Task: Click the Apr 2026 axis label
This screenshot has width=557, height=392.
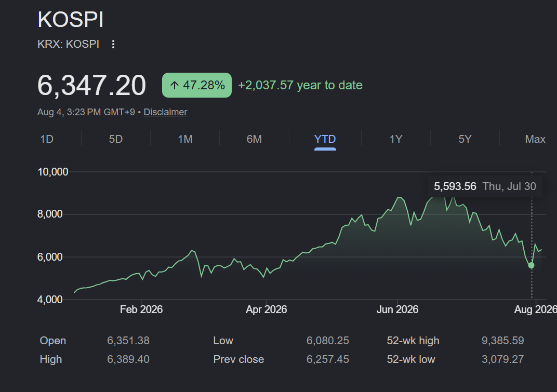Action: (x=267, y=309)
